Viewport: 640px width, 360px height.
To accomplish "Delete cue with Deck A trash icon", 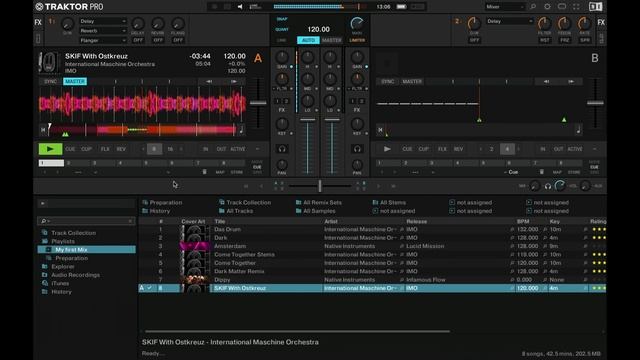I will 204,172.
